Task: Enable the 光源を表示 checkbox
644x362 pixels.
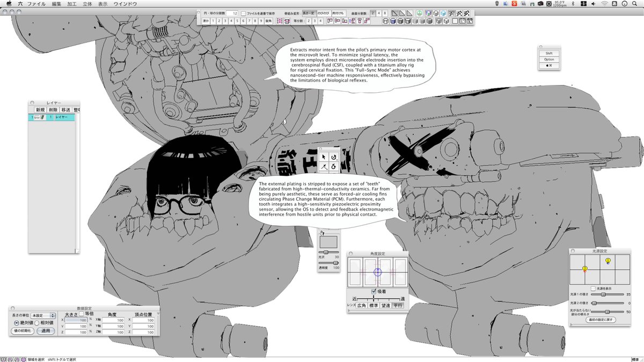Action: [593, 289]
